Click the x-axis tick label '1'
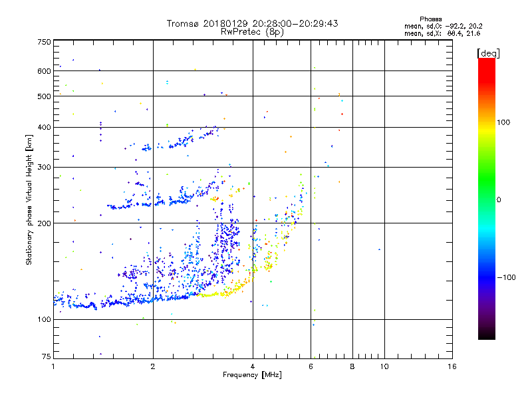The width and height of the screenshot is (532, 399). [x=53, y=366]
